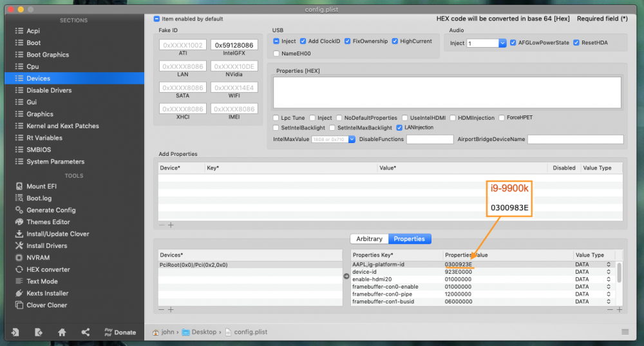Toggle the AFGLowPowerState checkbox
Screen dimensions: 644x346
513,43
